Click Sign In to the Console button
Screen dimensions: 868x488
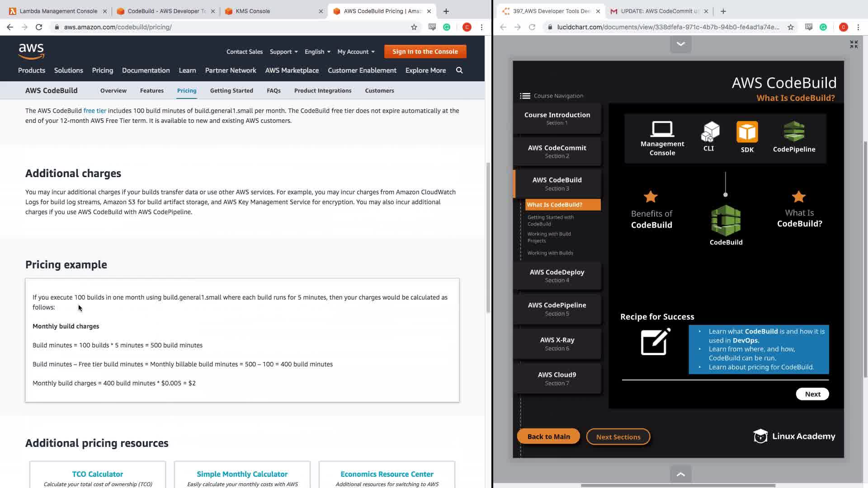[425, 52]
